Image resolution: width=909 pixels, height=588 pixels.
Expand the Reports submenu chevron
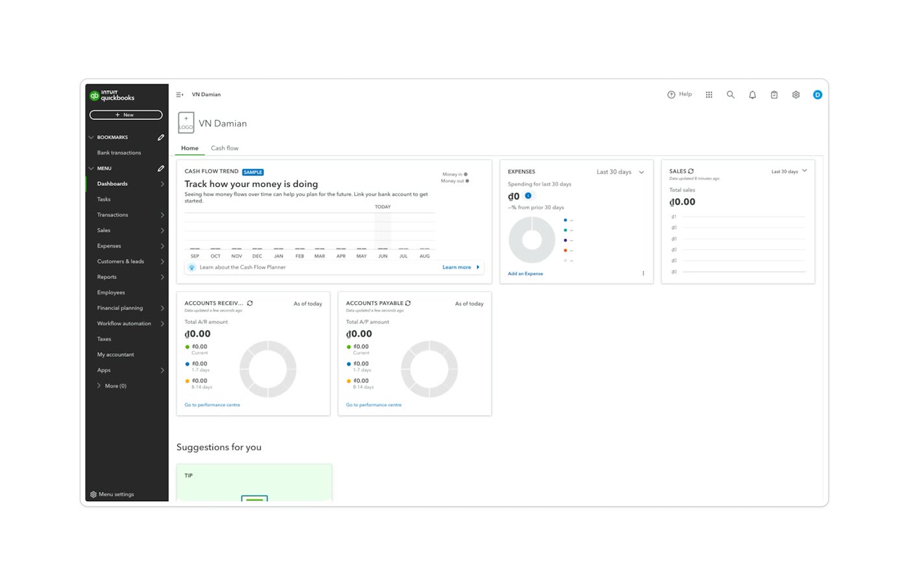click(x=162, y=277)
